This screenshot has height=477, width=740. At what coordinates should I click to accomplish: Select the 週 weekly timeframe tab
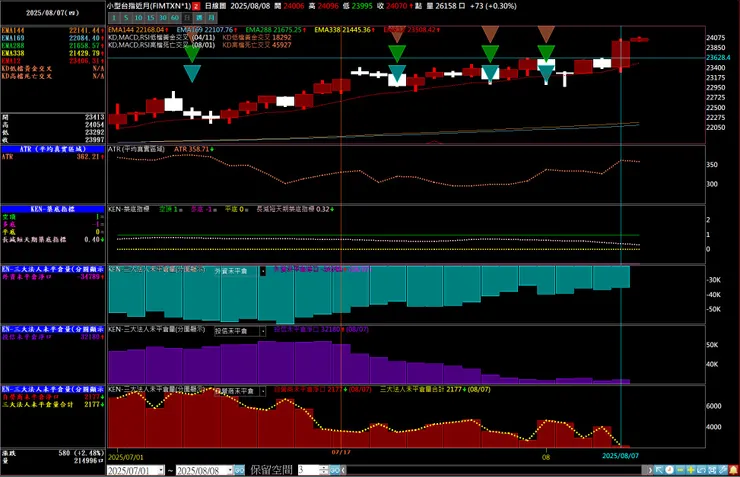click(x=200, y=18)
